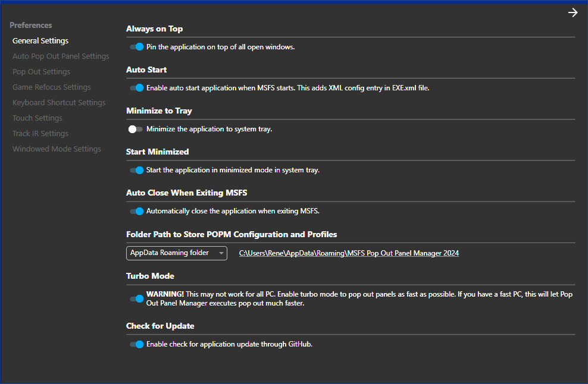Screen dimensions: 588x384
Task: Open Touch Settings section
Action: coord(37,118)
